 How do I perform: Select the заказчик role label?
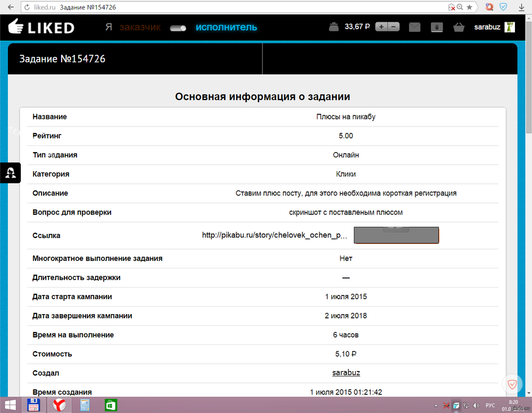[140, 27]
